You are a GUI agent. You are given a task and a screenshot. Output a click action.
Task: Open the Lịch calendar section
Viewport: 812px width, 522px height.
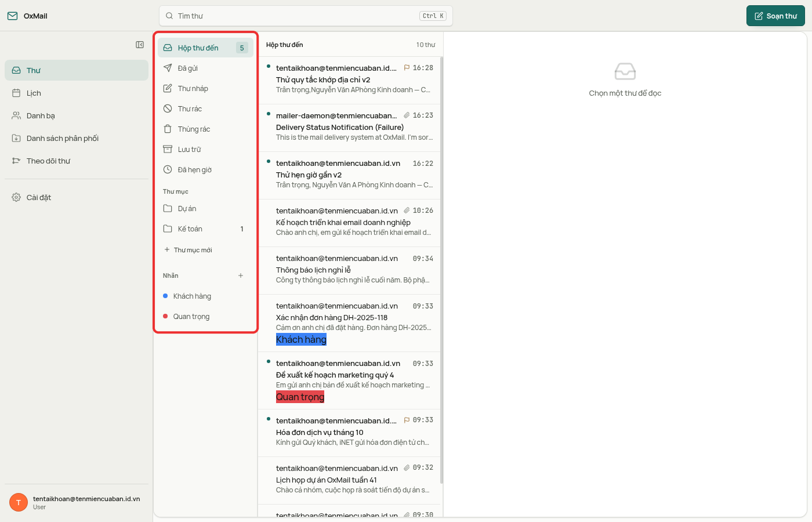[x=77, y=93]
